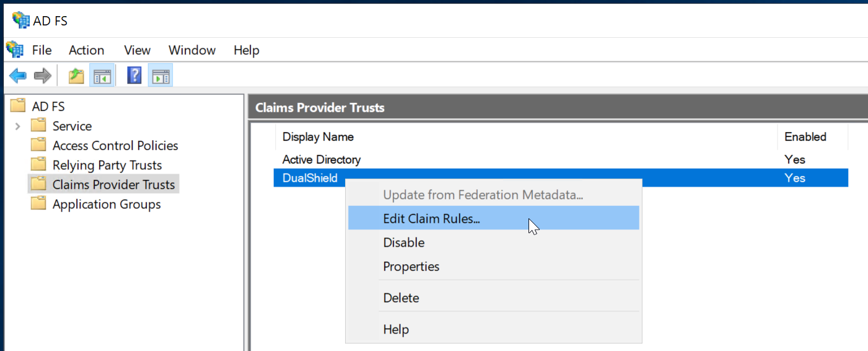Choose Edit Claim Rules from context menu
Image resolution: width=868 pixels, height=351 pixels.
pyautogui.click(x=431, y=218)
